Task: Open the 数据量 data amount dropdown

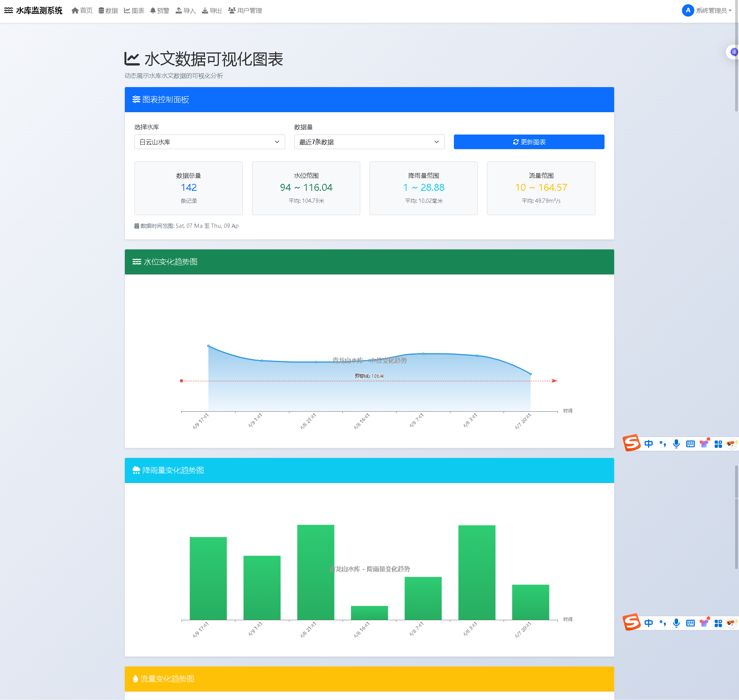Action: (369, 142)
